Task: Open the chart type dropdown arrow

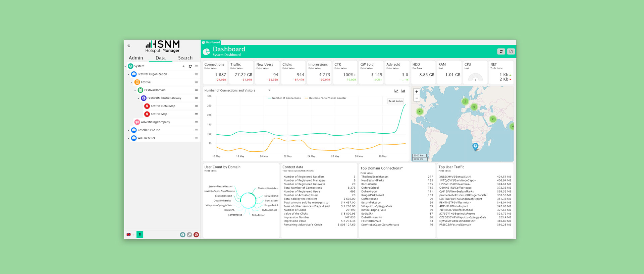Action: point(269,90)
